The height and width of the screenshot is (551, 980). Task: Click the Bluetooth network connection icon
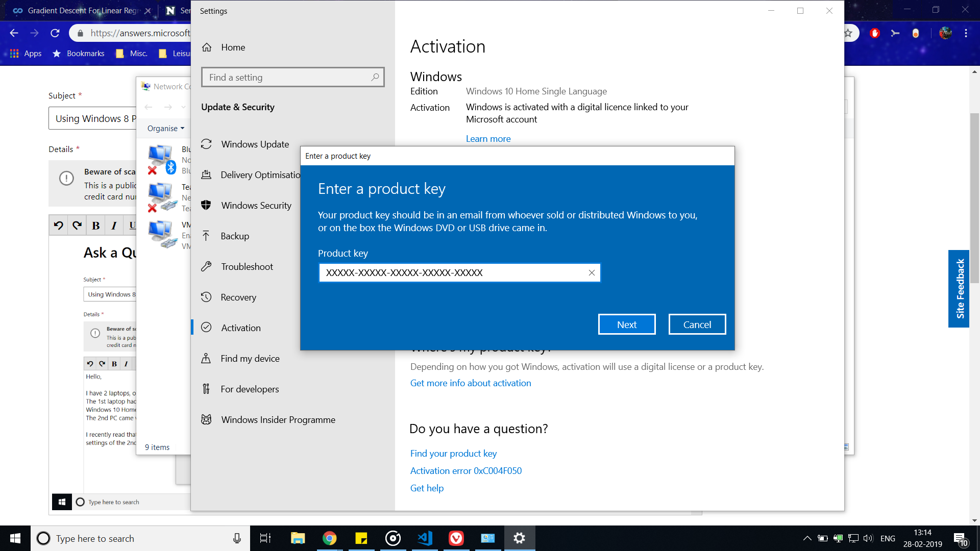click(x=161, y=159)
